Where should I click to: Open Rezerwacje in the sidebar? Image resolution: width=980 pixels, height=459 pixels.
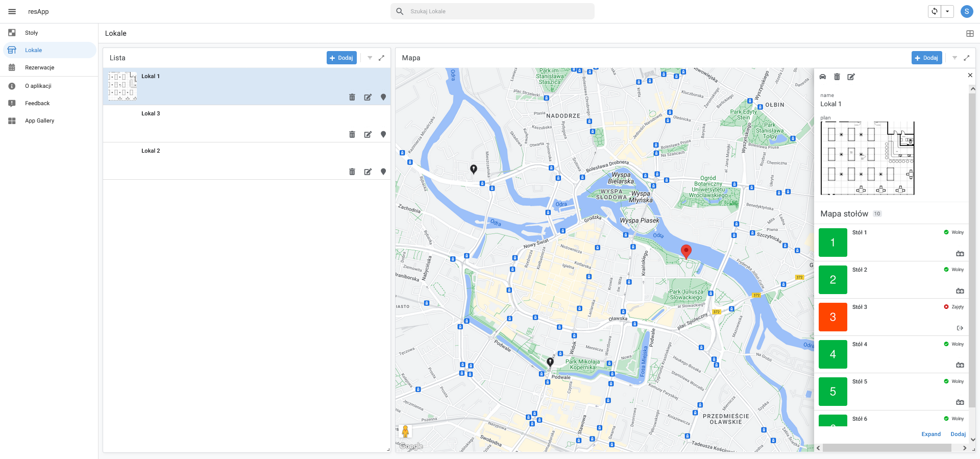click(39, 67)
